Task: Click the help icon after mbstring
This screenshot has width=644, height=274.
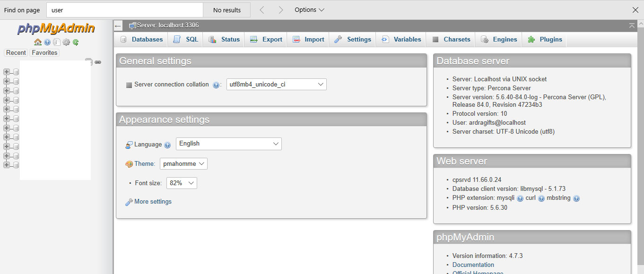Action: (x=576, y=198)
